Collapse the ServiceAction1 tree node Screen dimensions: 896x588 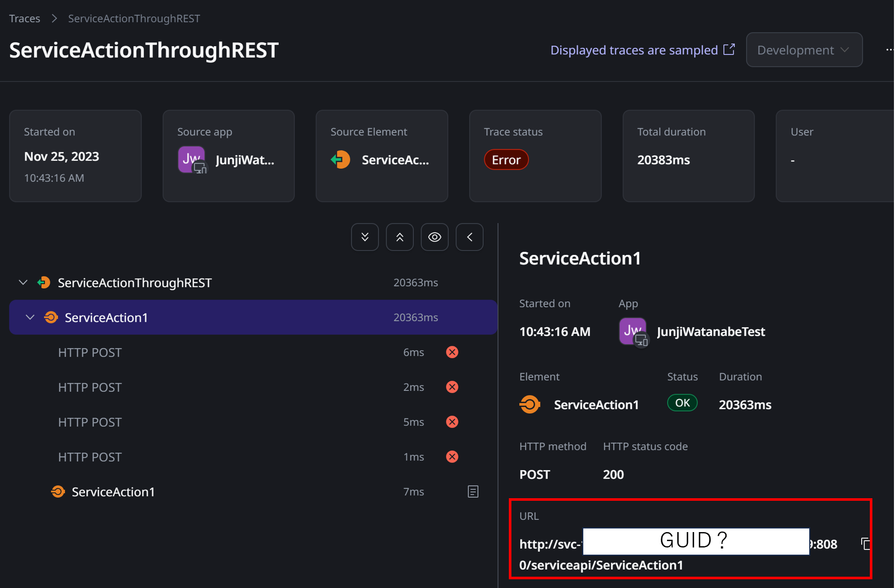[x=30, y=317]
